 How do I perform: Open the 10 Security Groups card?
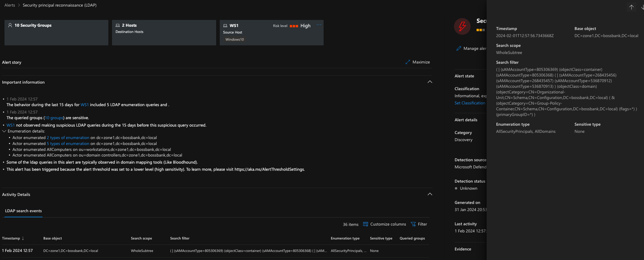tap(56, 32)
